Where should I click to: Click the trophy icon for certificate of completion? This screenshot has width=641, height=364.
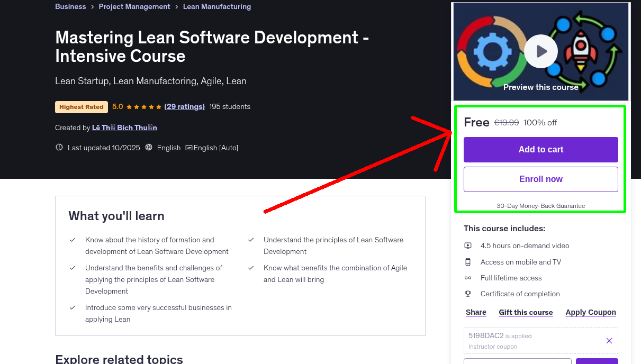pos(468,294)
